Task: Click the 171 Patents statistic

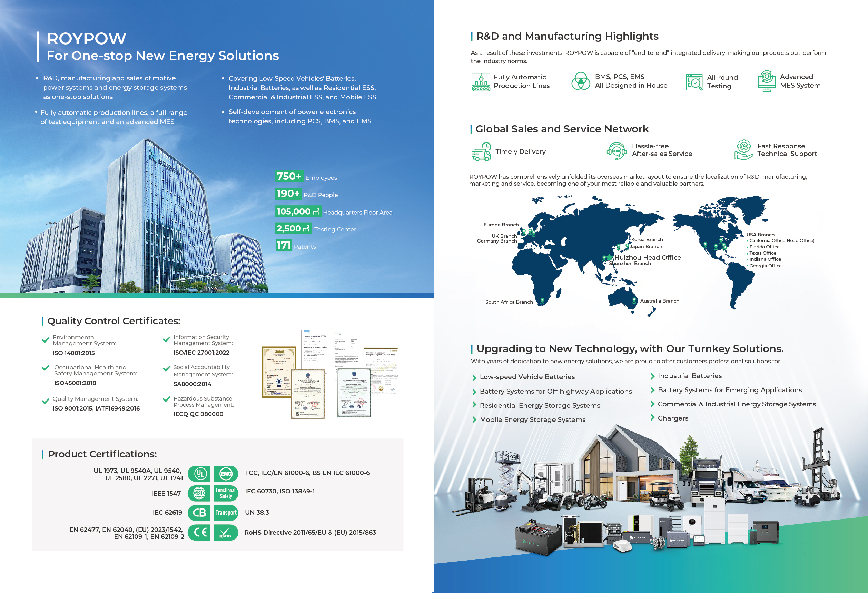Action: (296, 245)
